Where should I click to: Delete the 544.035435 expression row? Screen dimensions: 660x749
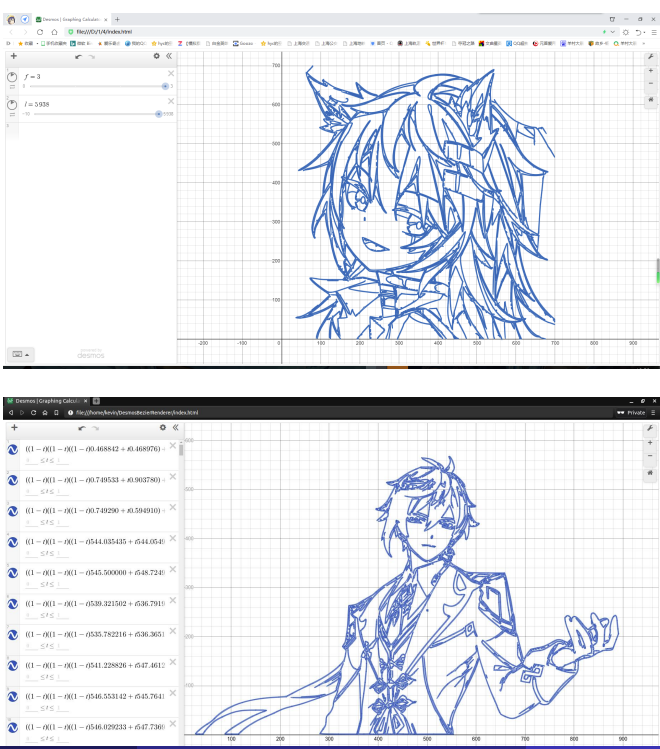(x=173, y=538)
